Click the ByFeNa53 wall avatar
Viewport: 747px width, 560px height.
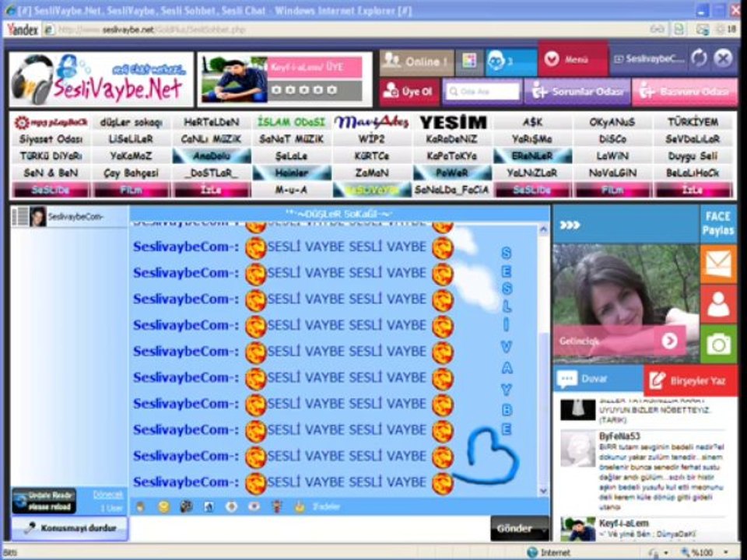tap(578, 449)
